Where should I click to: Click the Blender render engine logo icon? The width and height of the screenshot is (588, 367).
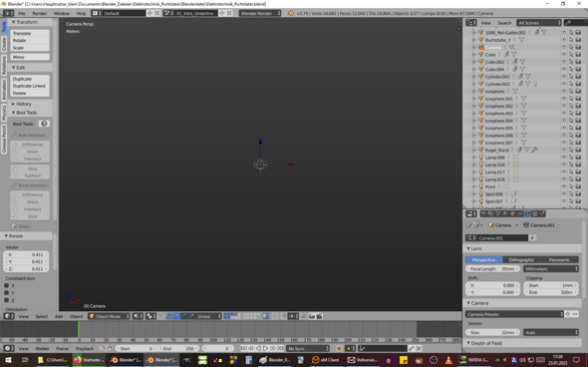pyautogui.click(x=291, y=13)
